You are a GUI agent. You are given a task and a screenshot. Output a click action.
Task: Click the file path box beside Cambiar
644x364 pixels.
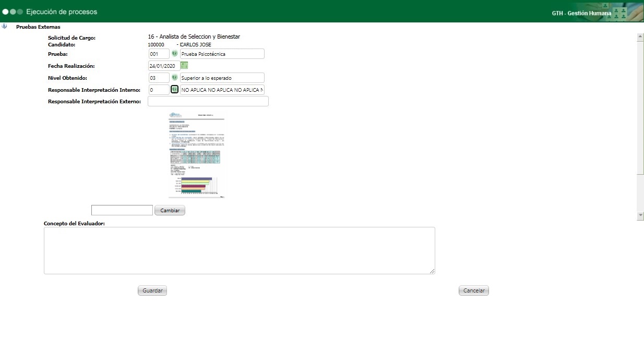[122, 210]
